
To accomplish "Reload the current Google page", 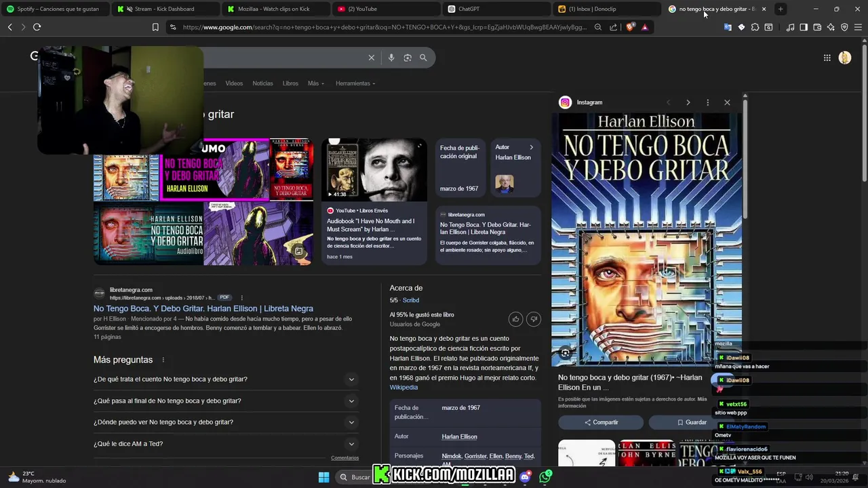I will click(37, 27).
